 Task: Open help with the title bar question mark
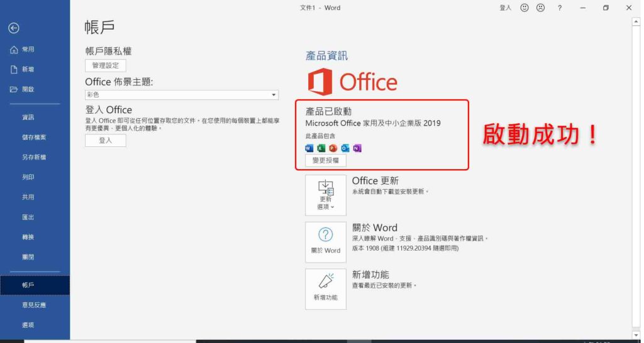pyautogui.click(x=559, y=8)
